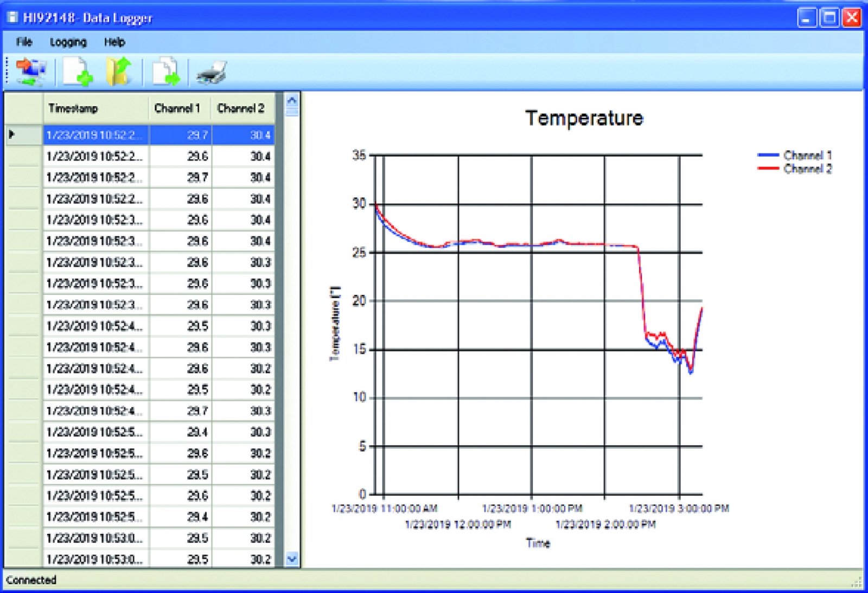This screenshot has height=593, width=868.
Task: Open a log file using the folder icon
Action: [119, 72]
